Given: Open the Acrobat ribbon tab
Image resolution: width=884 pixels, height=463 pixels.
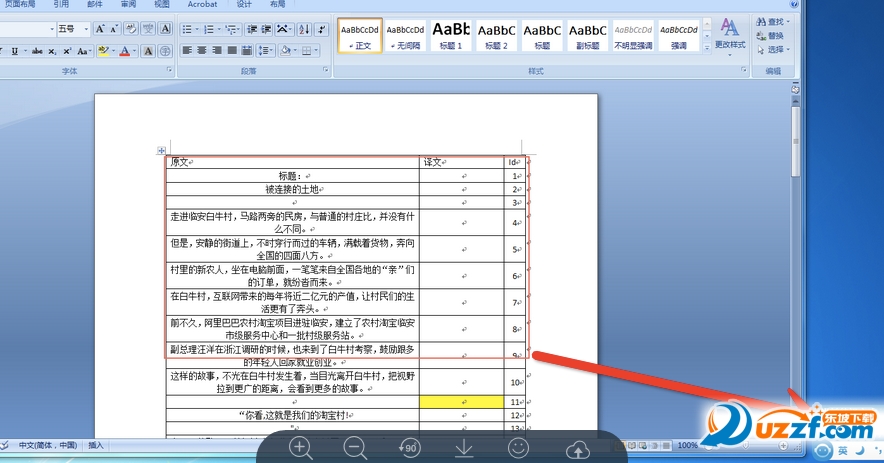Looking at the screenshot, I should [x=202, y=5].
